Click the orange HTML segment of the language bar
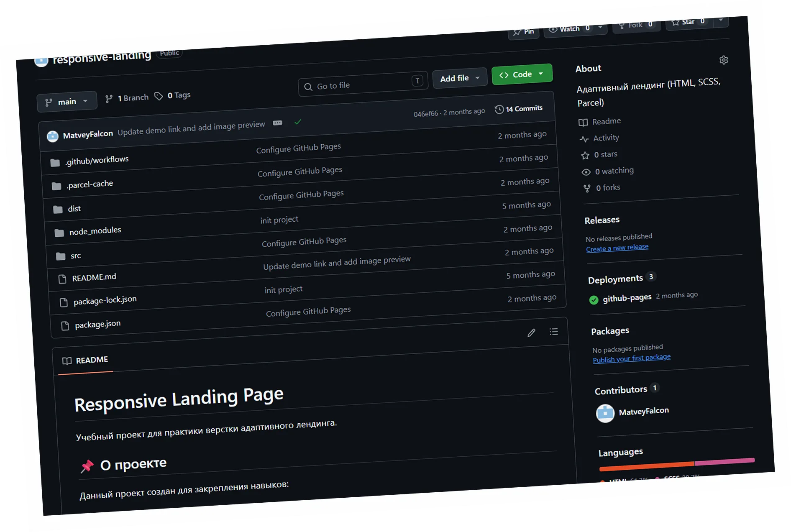 (647, 466)
